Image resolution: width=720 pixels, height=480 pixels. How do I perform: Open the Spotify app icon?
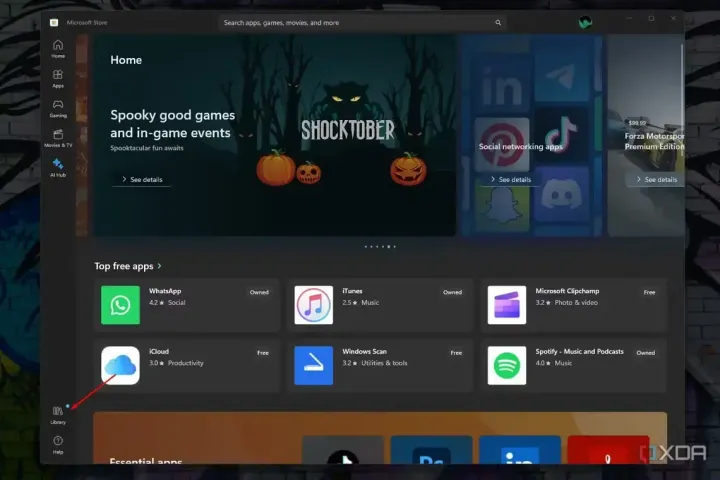(507, 365)
